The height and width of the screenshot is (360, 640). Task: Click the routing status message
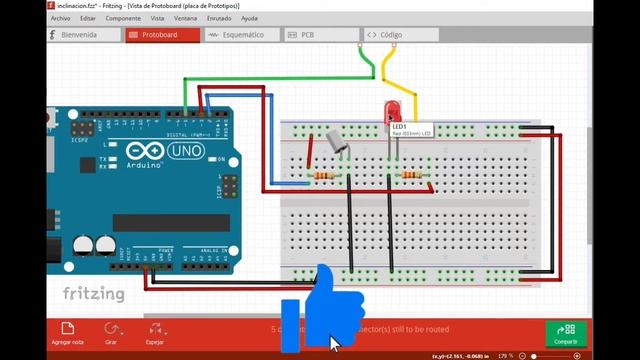coord(360,329)
